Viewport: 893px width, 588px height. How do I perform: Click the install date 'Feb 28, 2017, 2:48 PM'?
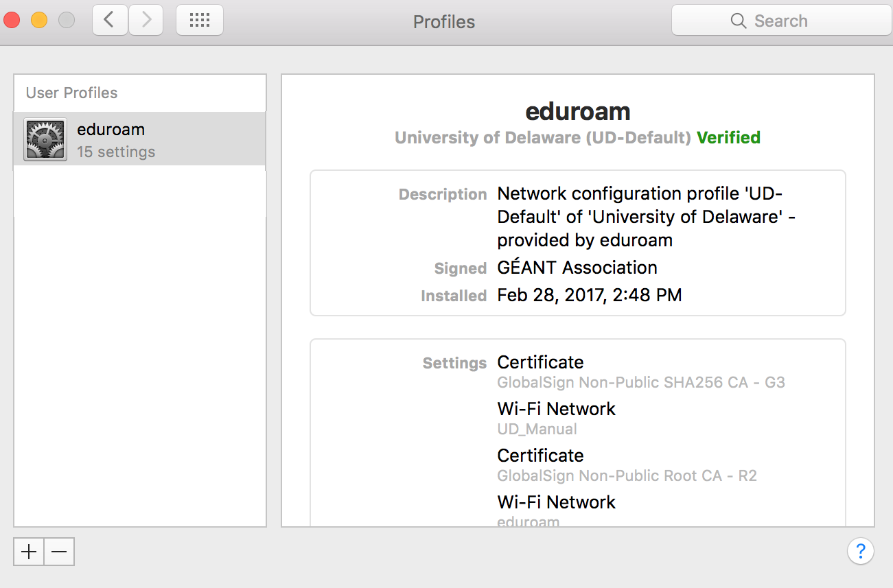coord(590,295)
